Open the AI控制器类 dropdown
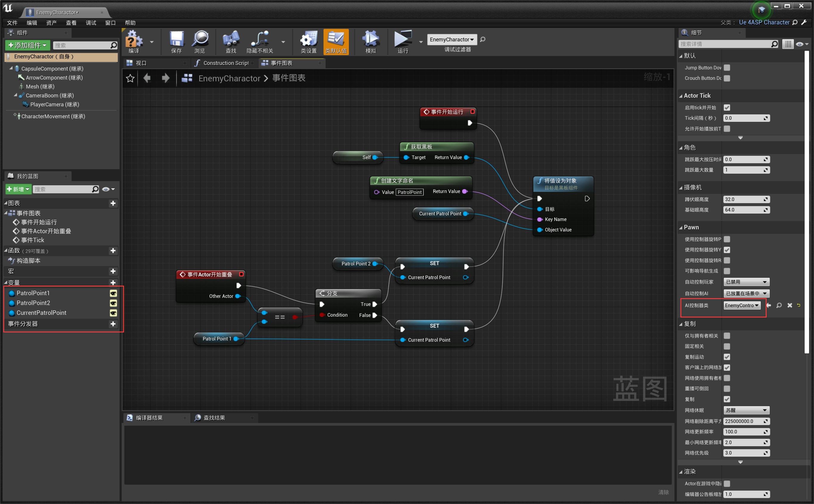This screenshot has width=814, height=504. [x=742, y=305]
